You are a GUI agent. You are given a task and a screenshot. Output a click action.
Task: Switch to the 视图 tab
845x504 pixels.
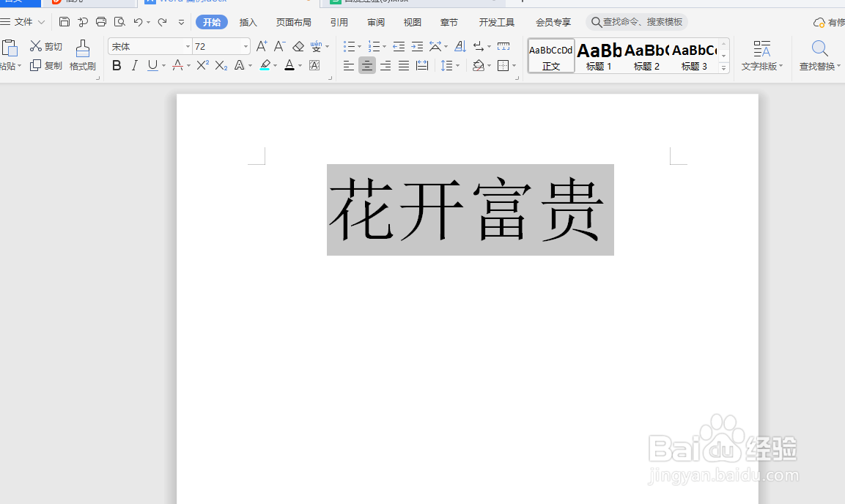413,22
